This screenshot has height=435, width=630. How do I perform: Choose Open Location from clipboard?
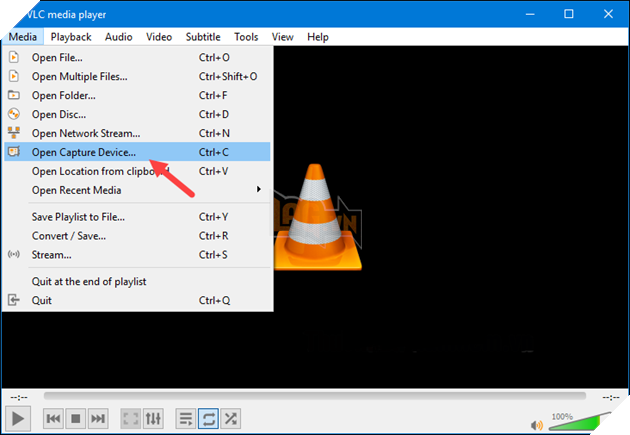tap(137, 171)
